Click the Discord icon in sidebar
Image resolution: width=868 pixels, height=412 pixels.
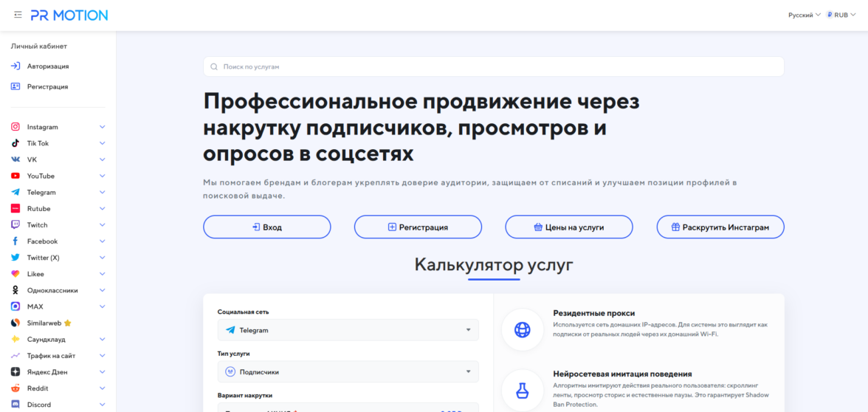(15, 405)
